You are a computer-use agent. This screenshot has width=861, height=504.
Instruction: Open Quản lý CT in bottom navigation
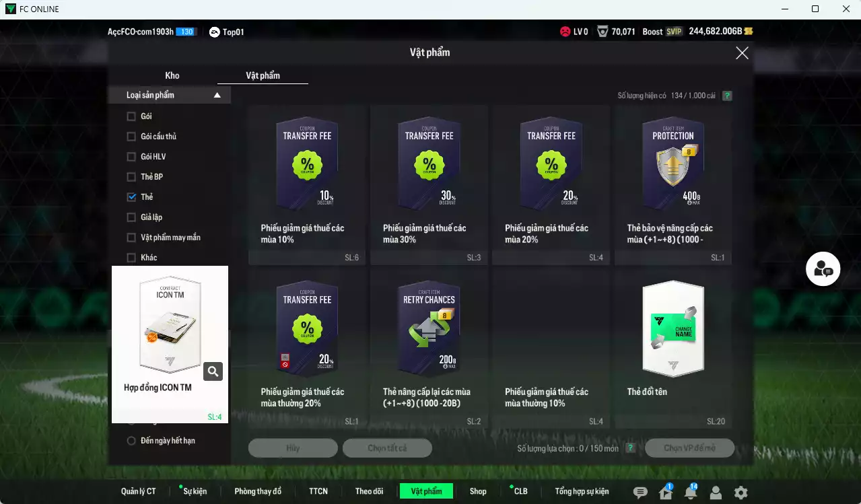(139, 491)
